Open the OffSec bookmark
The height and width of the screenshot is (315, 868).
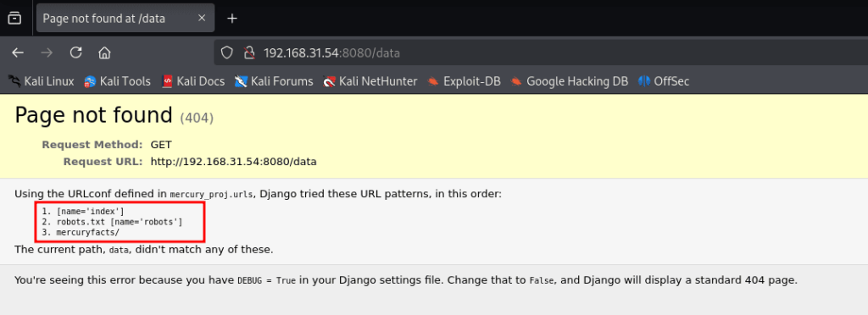[664, 82]
